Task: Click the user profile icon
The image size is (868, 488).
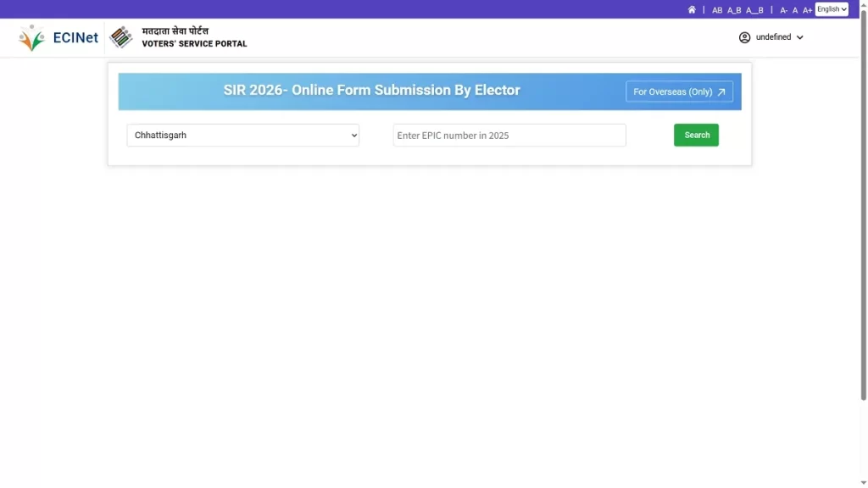Action: tap(744, 37)
